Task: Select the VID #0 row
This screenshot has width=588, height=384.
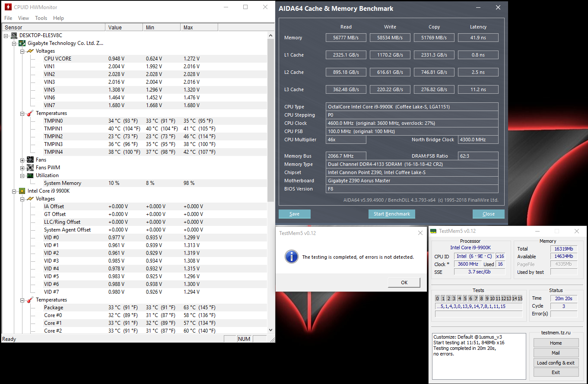Action: pyautogui.click(x=135, y=238)
